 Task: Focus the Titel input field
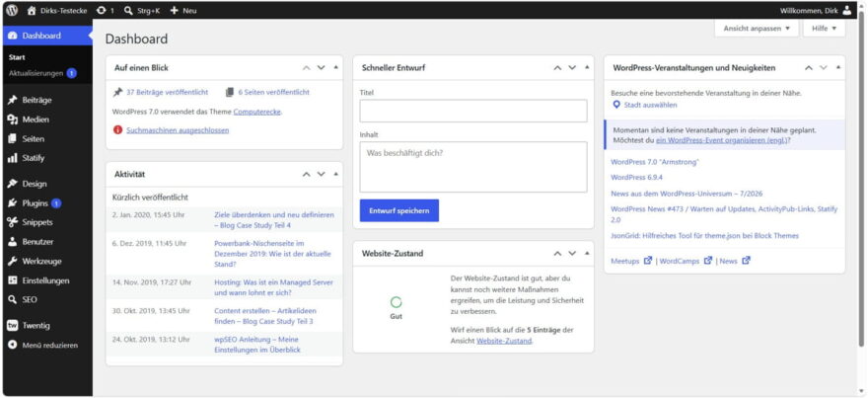(x=473, y=111)
